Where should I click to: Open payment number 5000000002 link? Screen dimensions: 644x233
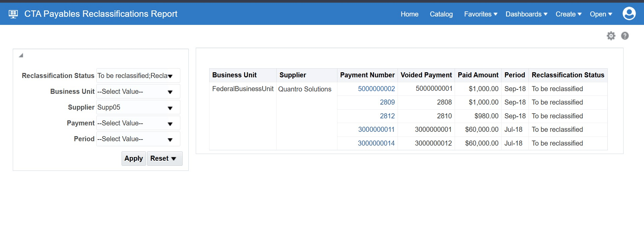(376, 89)
